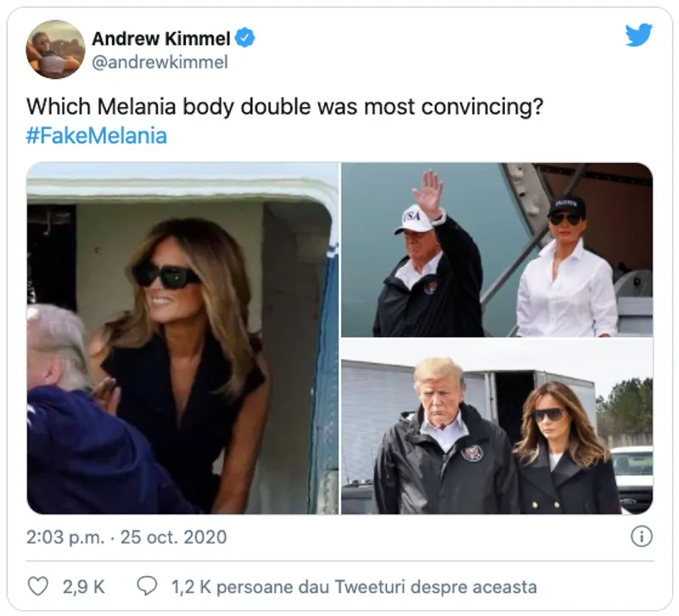Click the tweet text about body doubles
Image resolution: width=679 pixels, height=616 pixels.
(284, 108)
